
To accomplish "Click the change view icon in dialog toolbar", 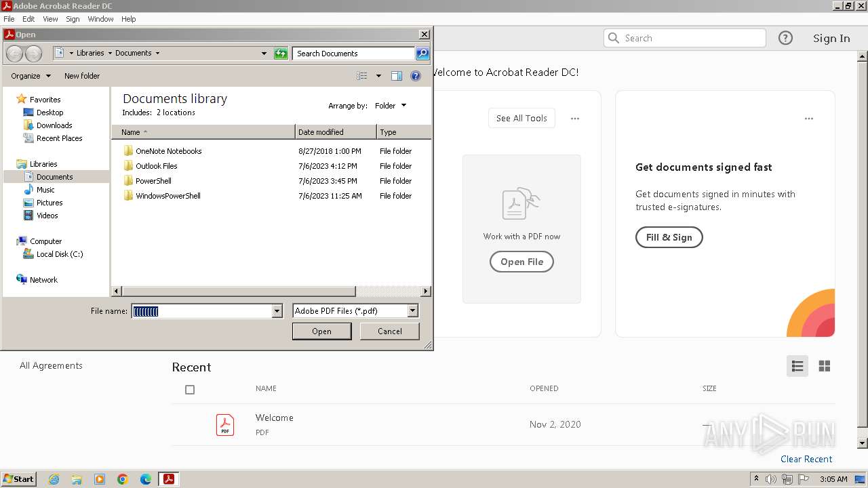I will coord(362,76).
